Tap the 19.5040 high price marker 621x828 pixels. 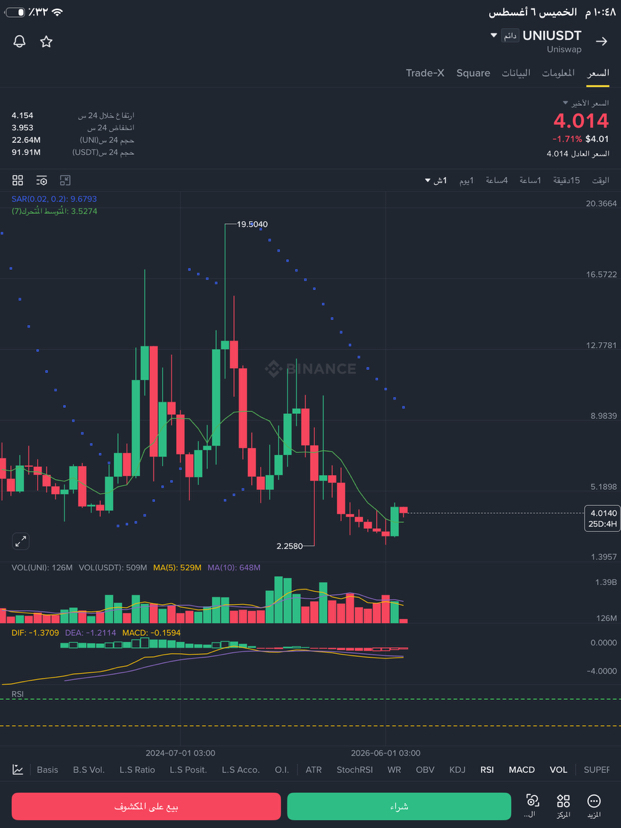(x=252, y=224)
